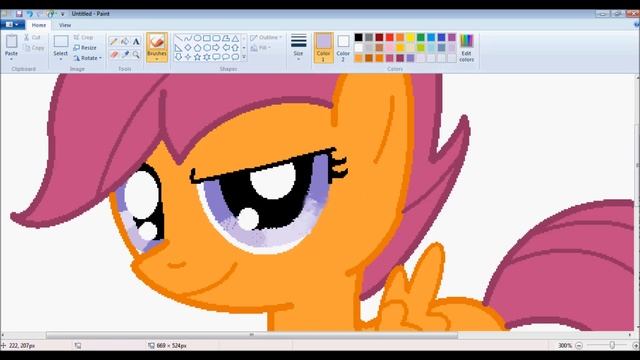The height and width of the screenshot is (360, 640).
Task: Choose the Curve shape
Action: click(188, 38)
